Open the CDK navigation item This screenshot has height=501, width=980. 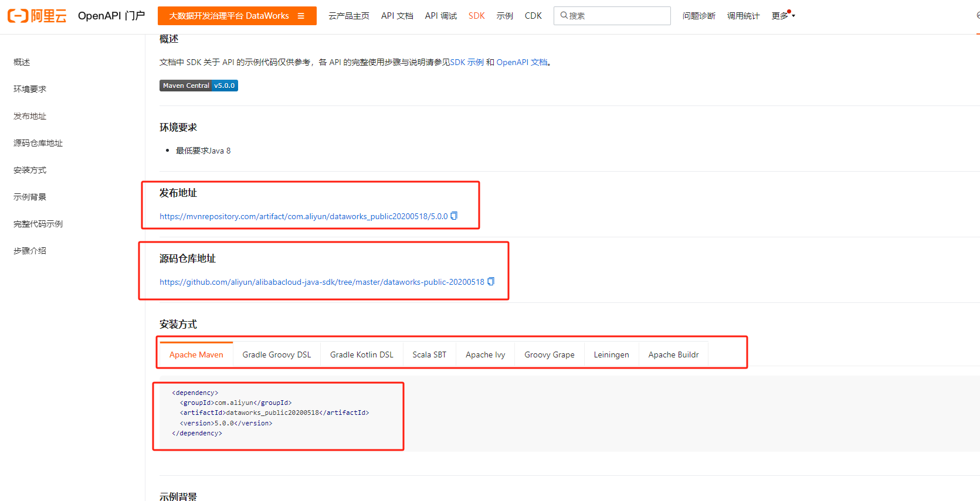pyautogui.click(x=533, y=16)
